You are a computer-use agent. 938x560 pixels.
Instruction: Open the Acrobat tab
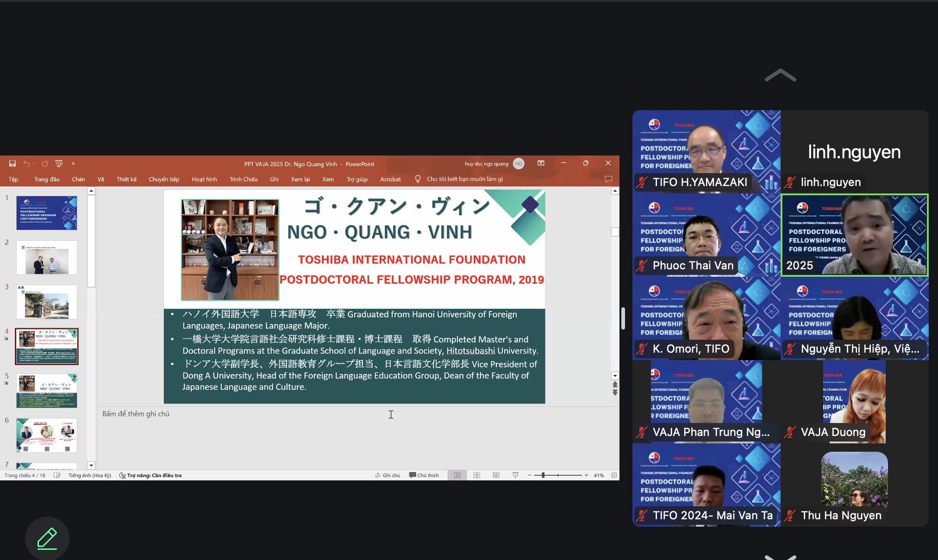pos(390,179)
